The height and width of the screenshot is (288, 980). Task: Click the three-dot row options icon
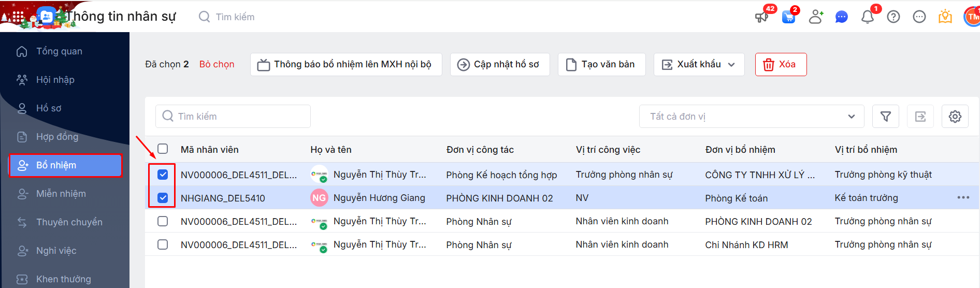coord(963,197)
